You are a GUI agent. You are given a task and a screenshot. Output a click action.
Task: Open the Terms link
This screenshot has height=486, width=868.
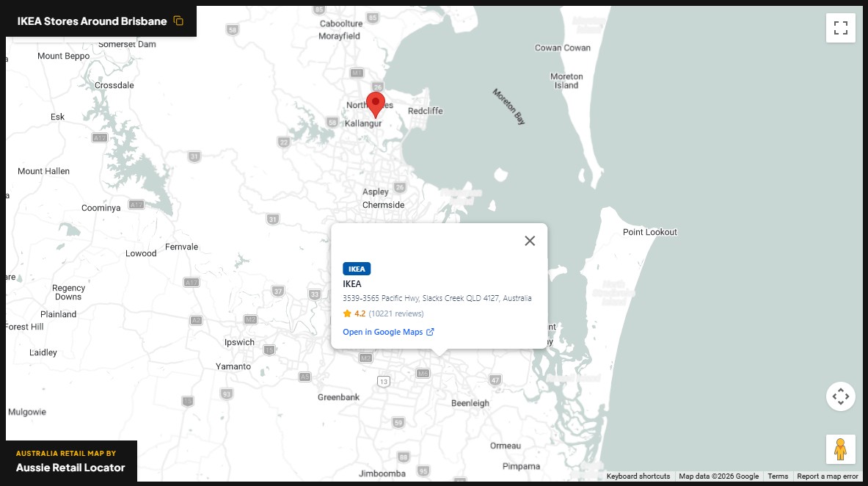778,476
